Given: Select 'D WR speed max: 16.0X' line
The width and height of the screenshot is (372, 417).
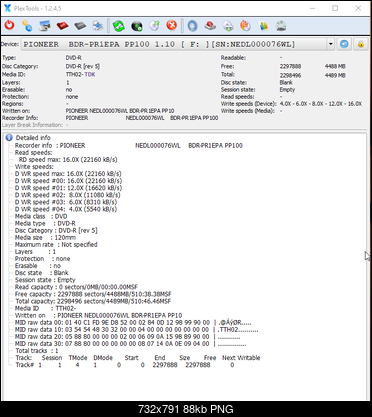Looking at the screenshot, I should pos(68,174).
